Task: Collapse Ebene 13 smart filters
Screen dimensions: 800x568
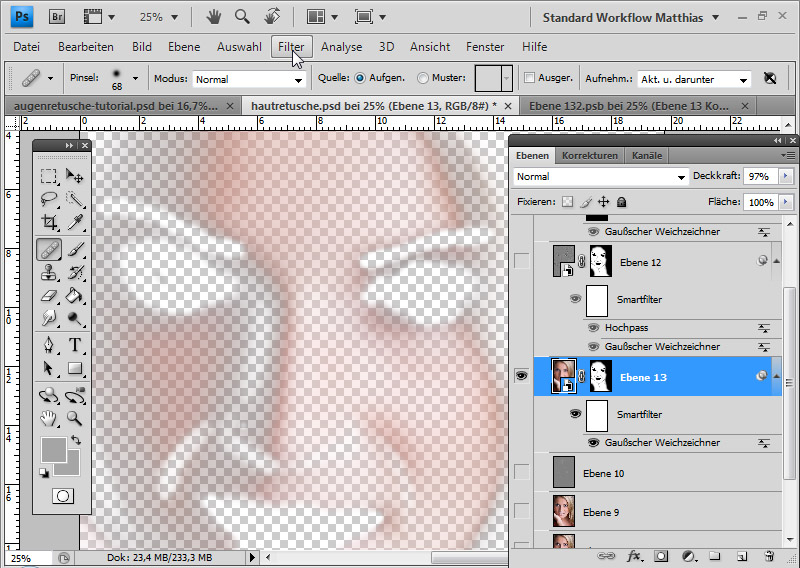Action: [x=777, y=376]
